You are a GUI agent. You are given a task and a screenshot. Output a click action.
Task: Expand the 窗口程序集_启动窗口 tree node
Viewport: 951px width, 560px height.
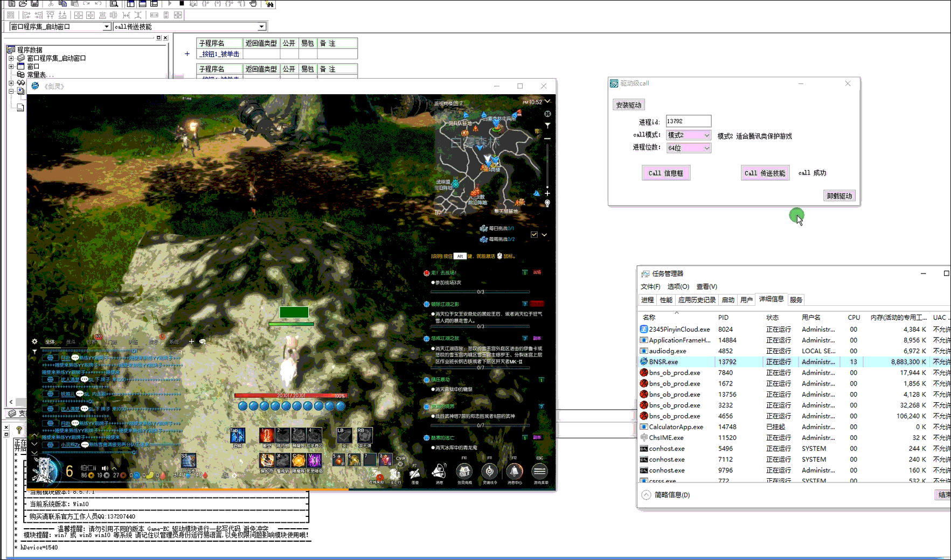point(11,58)
